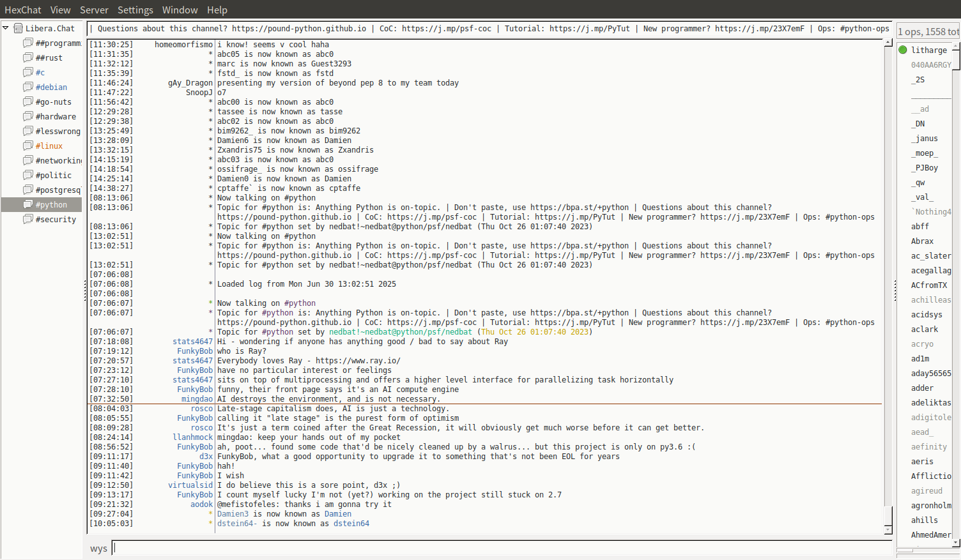Viewport: 961px width, 560px height.
Task: Select user aclark in user list
Action: pyautogui.click(x=924, y=329)
